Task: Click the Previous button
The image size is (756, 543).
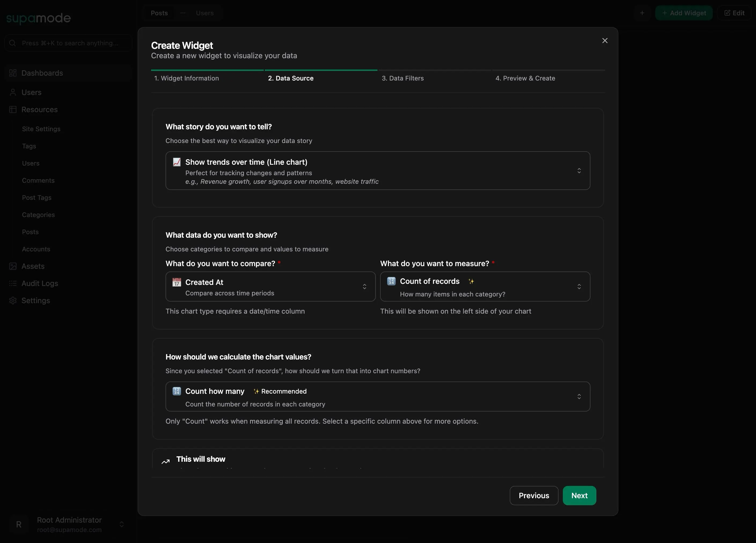Action: point(533,495)
